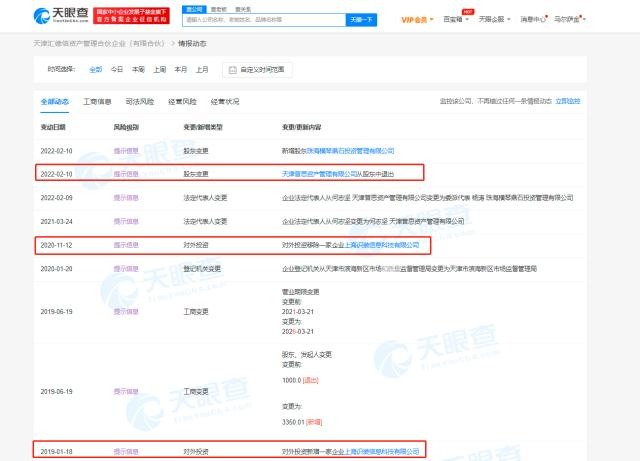This screenshot has width=640, height=461.
Task: Click 提示信息 in 2020-01-20 row
Action: [x=126, y=269]
